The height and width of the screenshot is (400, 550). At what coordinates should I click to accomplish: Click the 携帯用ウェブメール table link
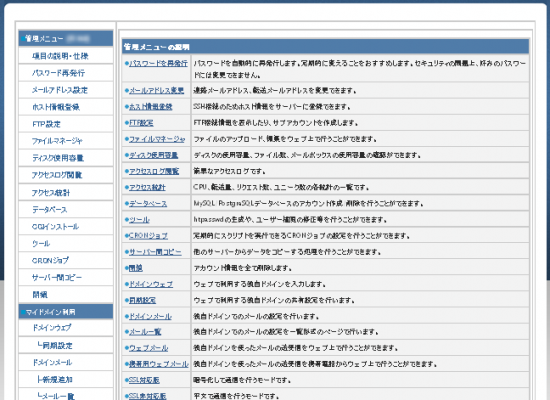[x=159, y=364]
